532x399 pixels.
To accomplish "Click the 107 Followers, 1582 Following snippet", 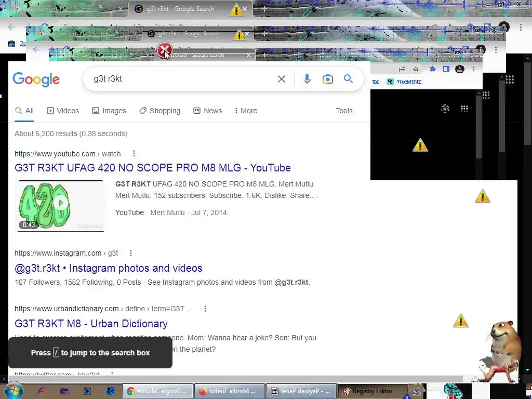I will (162, 282).
